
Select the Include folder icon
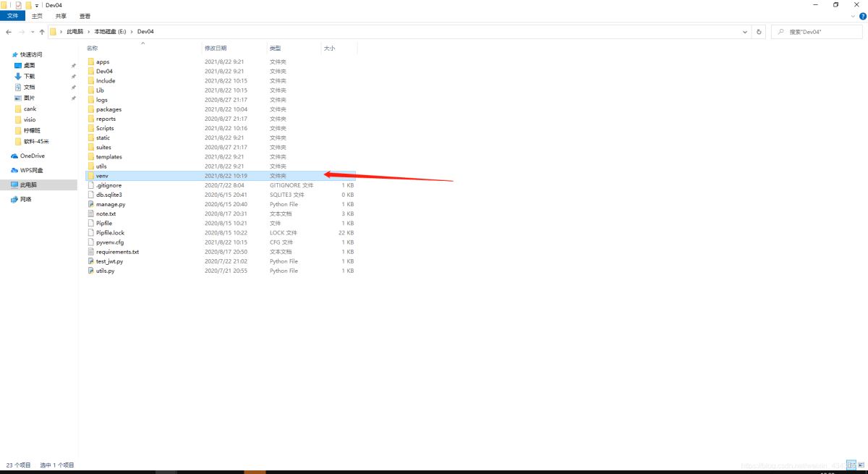[90, 80]
